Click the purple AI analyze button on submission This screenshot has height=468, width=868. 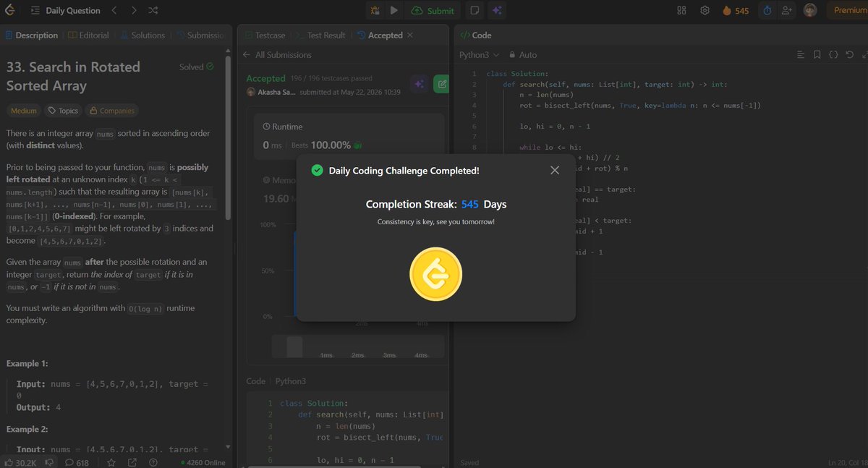tap(418, 84)
